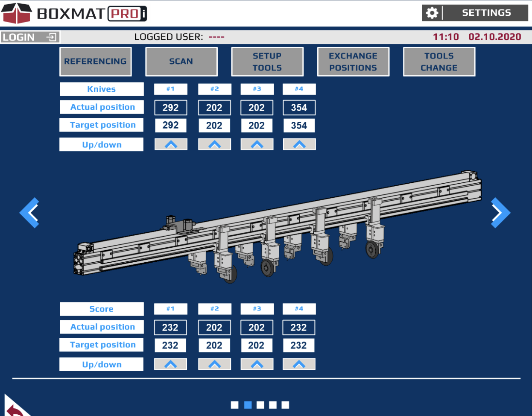Toggle up/down chevron for Knife #2

[214, 144]
